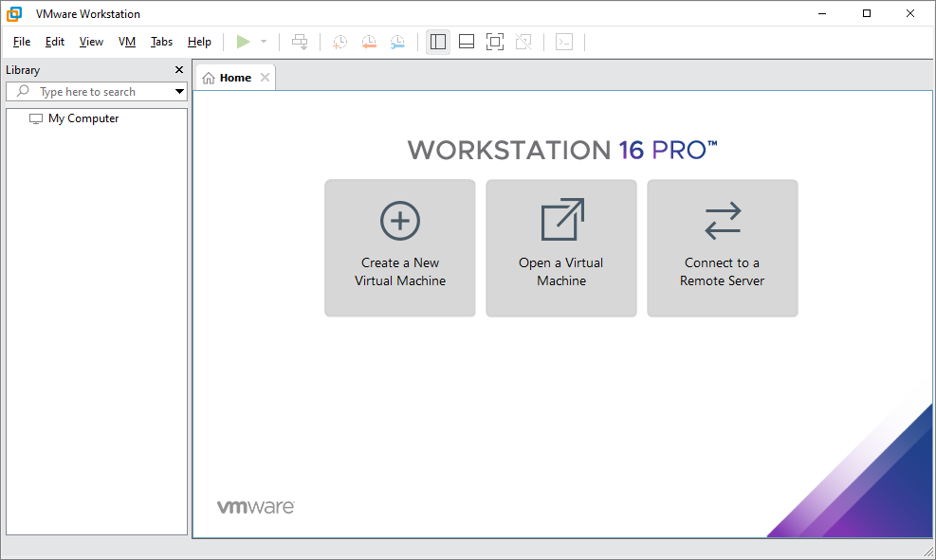Toggle the thumbnail bar view icon
936x560 pixels.
click(x=467, y=42)
